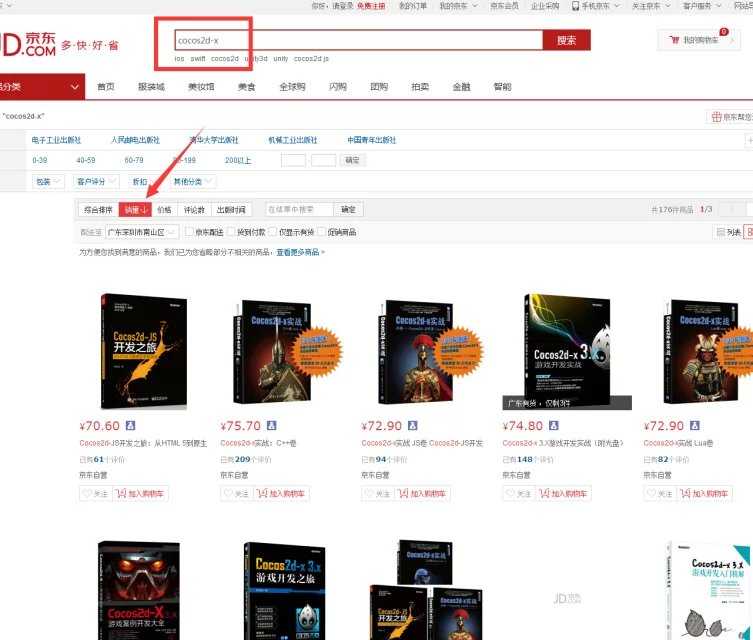Viewport: 753px width, 640px height.
Task: Open the shopping cart icon
Action: (x=675, y=40)
